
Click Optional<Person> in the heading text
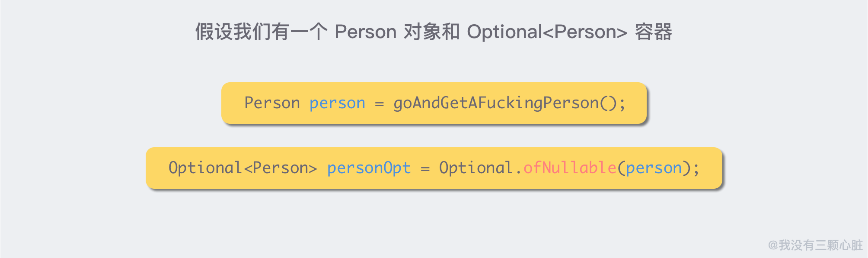click(547, 32)
